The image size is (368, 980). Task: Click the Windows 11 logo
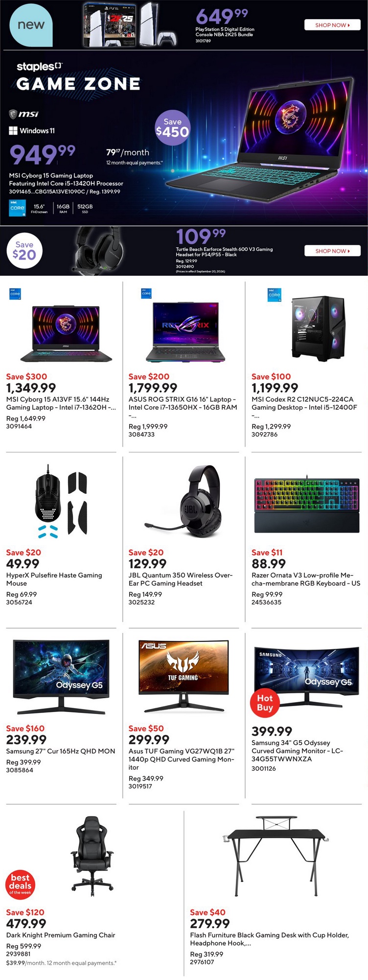click(32, 131)
